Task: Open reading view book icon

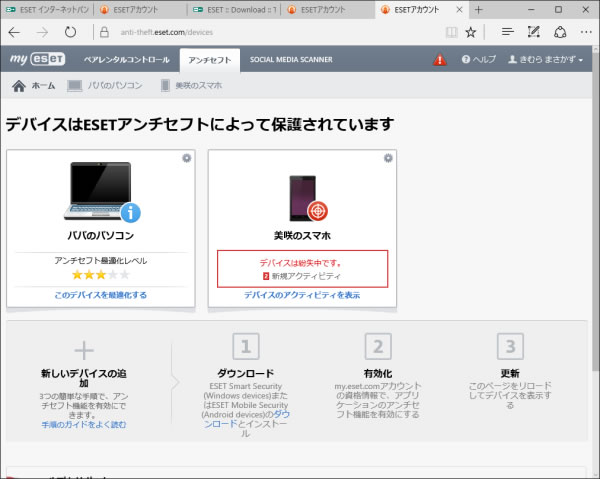Action: [x=452, y=32]
